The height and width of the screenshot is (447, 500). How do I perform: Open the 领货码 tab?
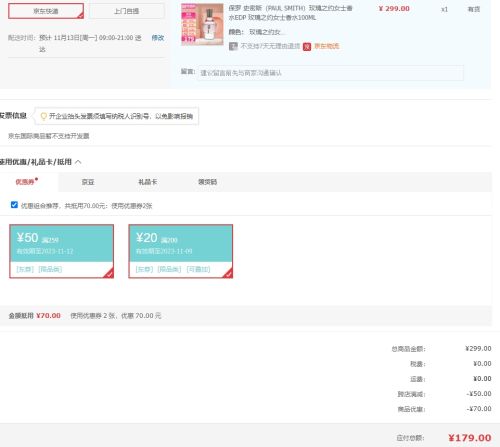(x=207, y=182)
